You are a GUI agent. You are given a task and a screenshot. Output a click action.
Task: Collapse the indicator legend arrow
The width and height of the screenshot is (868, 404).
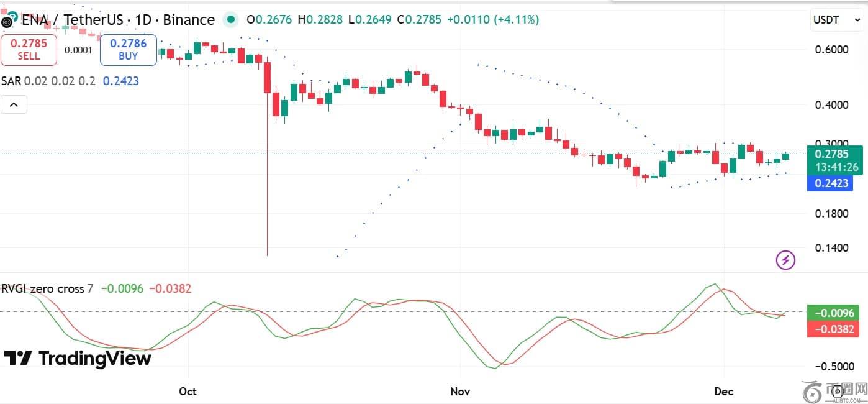click(x=14, y=104)
